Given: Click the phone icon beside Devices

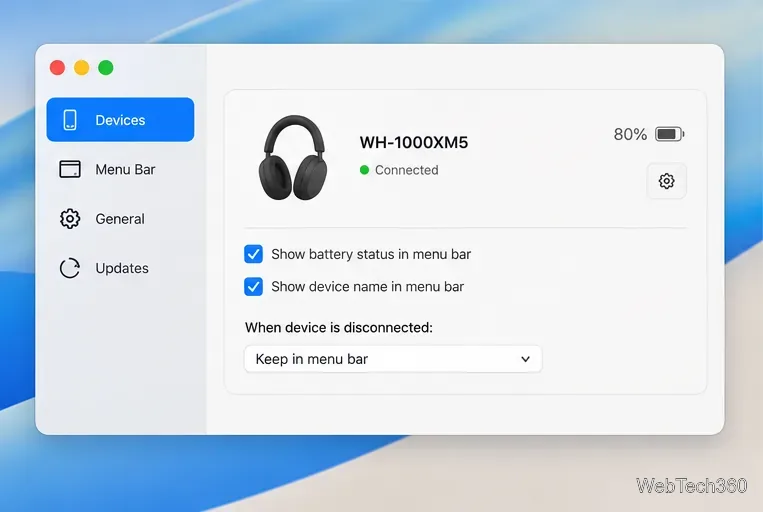Looking at the screenshot, I should click(x=70, y=120).
